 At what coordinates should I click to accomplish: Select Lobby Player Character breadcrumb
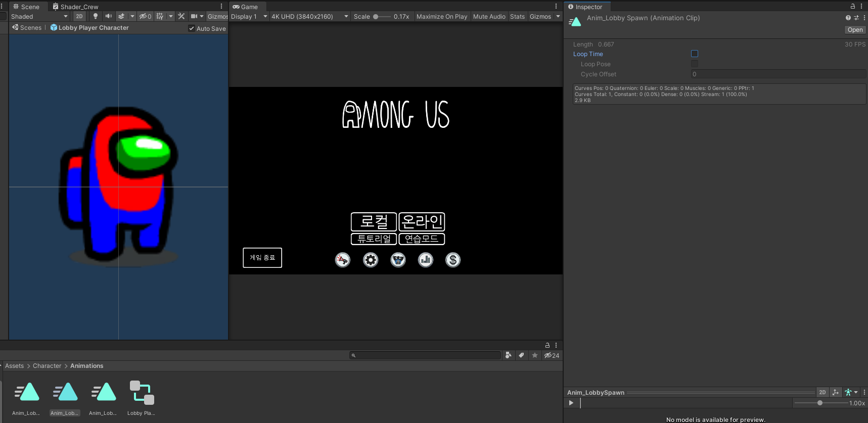coord(89,28)
